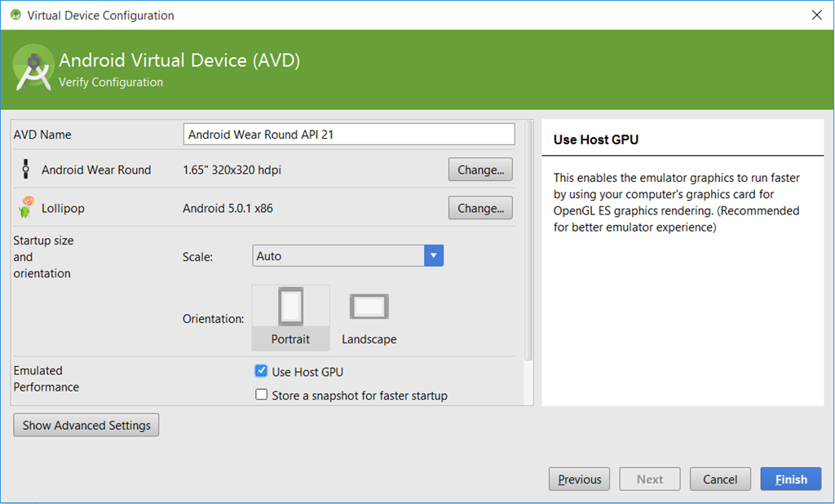Close the Virtual Device Configuration window
This screenshot has height=504, width=835.
(x=816, y=15)
